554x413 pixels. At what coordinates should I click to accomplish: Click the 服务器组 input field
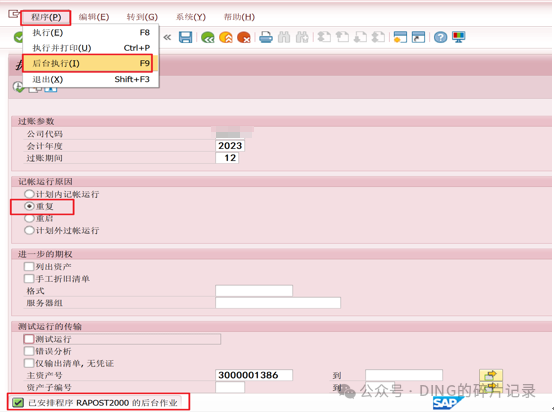[278, 303]
